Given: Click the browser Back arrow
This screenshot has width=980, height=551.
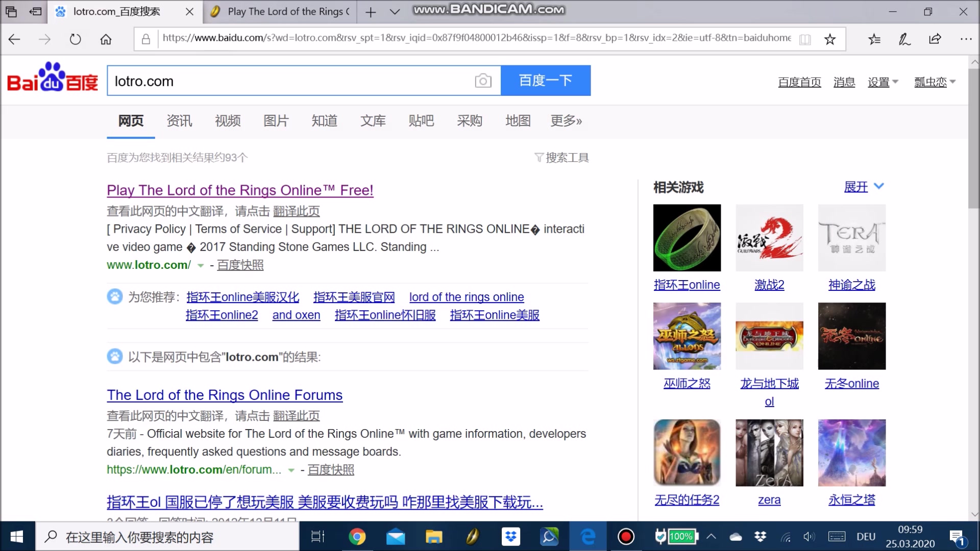Looking at the screenshot, I should pos(14,39).
